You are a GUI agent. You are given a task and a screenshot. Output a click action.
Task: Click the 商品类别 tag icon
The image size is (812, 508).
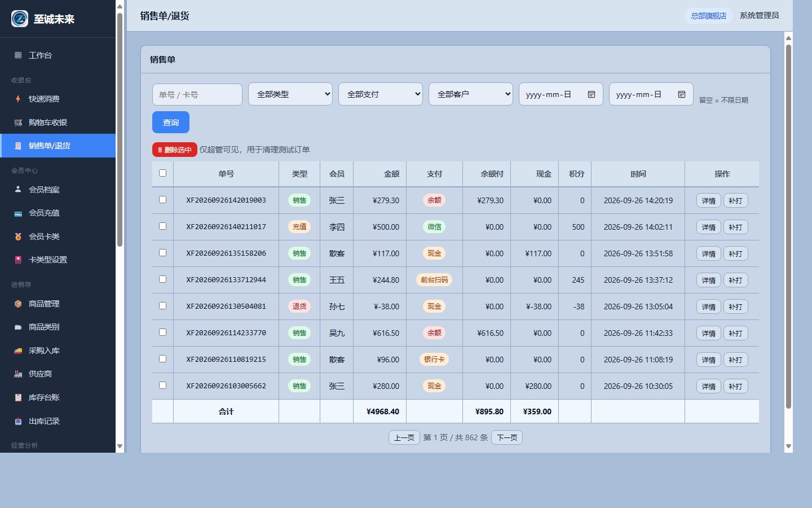tap(18, 327)
